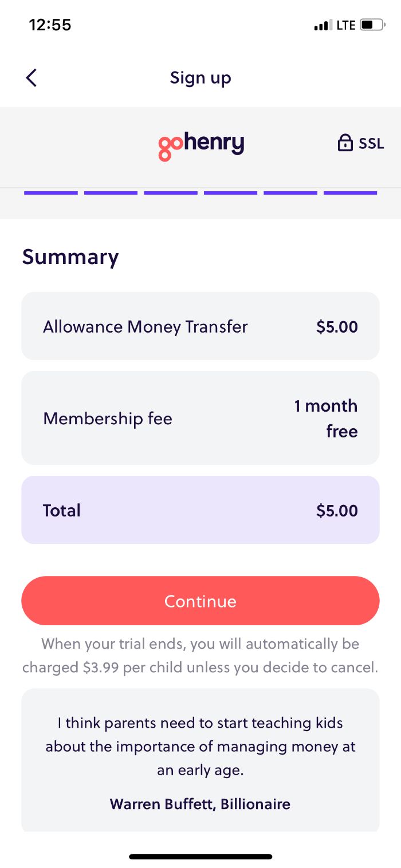Viewport: 401px width, 868px height.
Task: Click the gohenry logo
Action: click(200, 143)
